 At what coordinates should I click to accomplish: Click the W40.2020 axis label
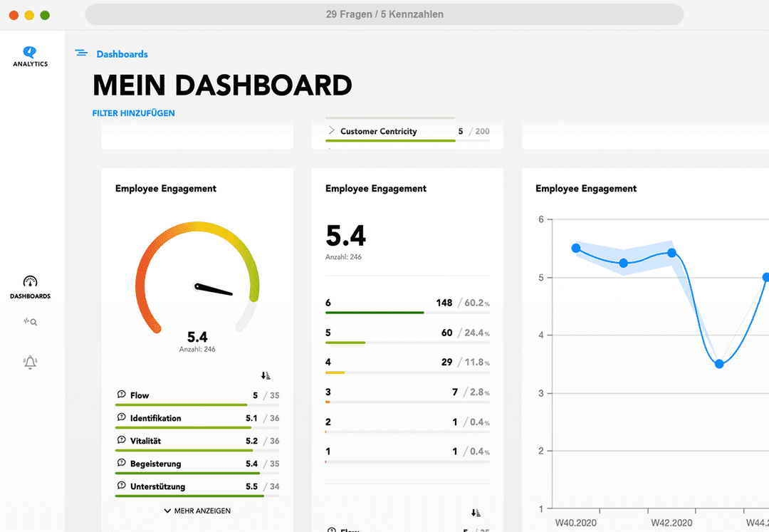pyautogui.click(x=576, y=523)
